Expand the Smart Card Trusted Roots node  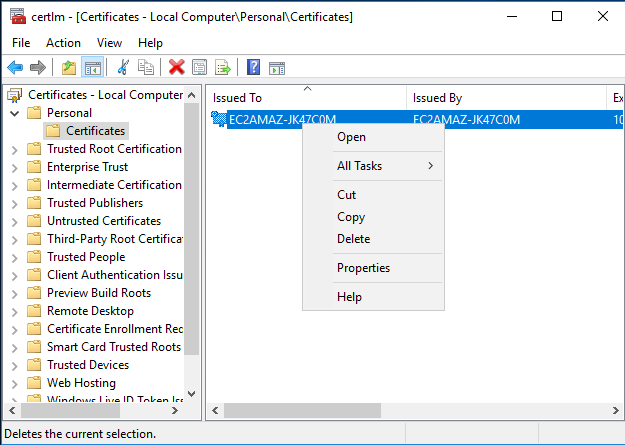click(x=15, y=348)
